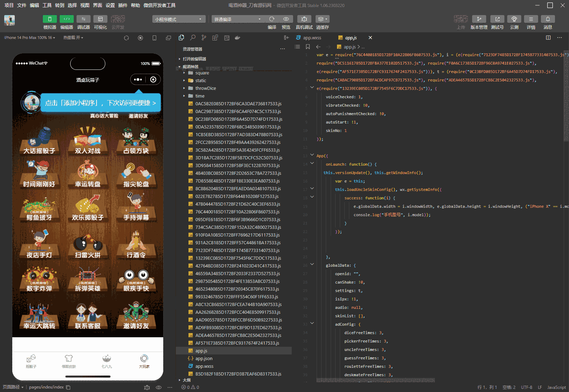Open the source control sidebar icon

coord(204,38)
